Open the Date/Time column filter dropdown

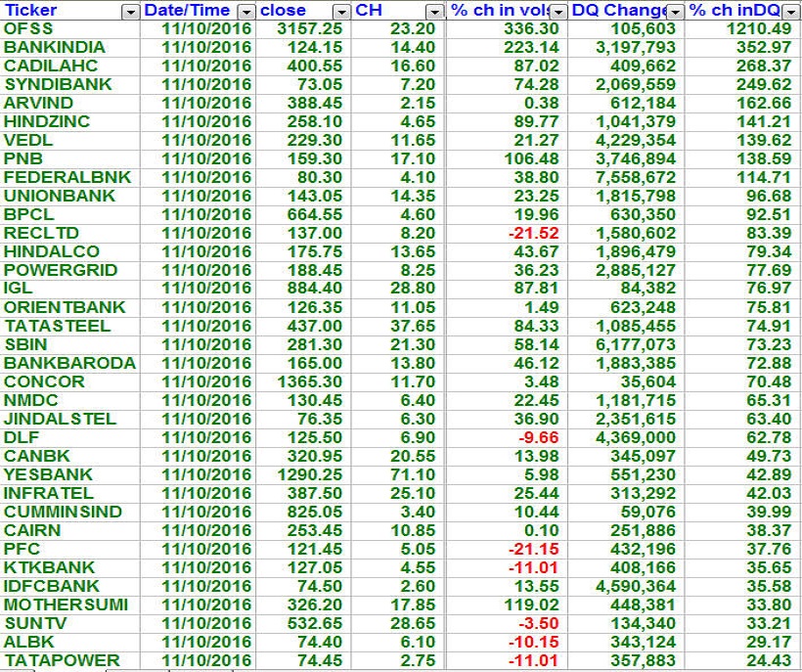(x=246, y=12)
